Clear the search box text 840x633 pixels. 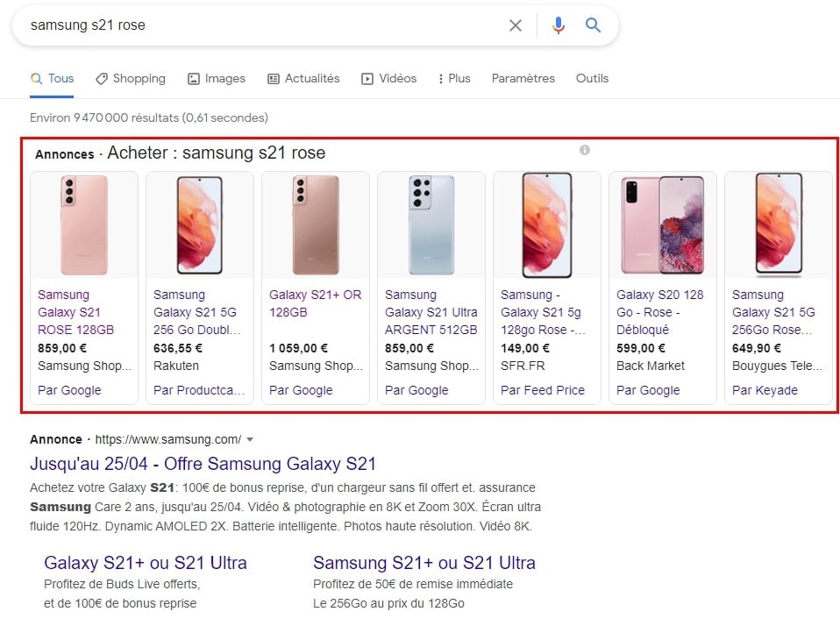tap(516, 25)
